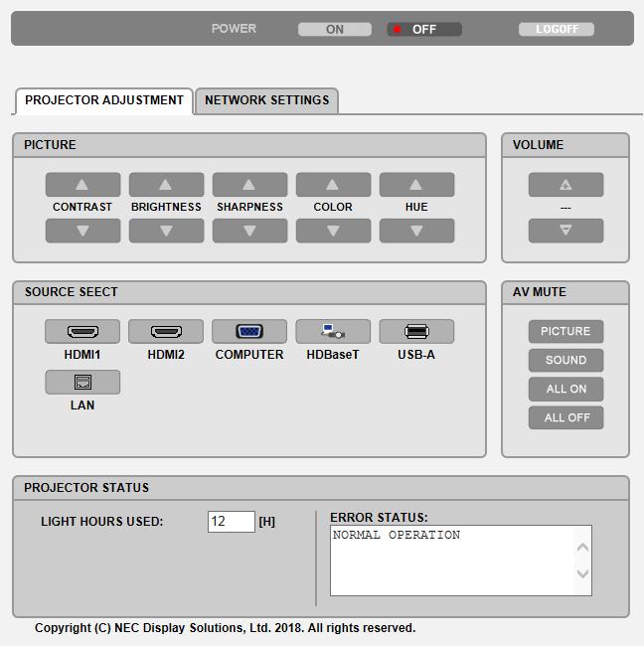This screenshot has height=646, width=644.
Task: Click ALL ON in AV MUTE
Action: pyautogui.click(x=565, y=389)
